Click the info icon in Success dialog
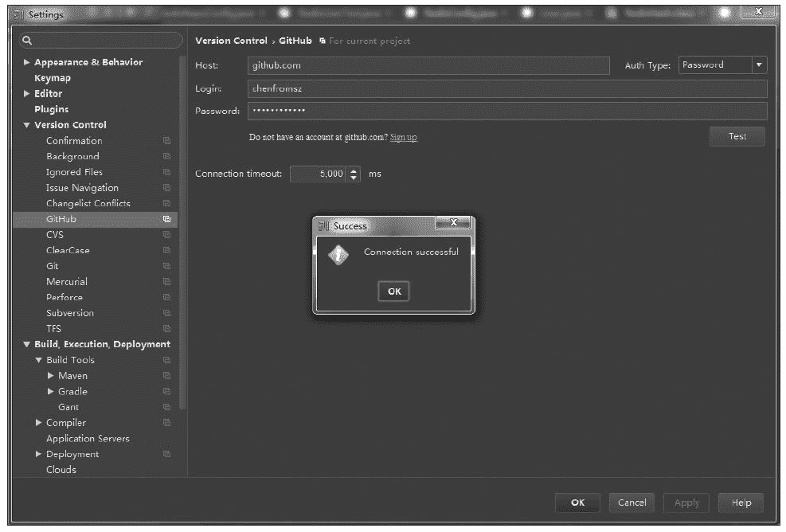 click(338, 255)
